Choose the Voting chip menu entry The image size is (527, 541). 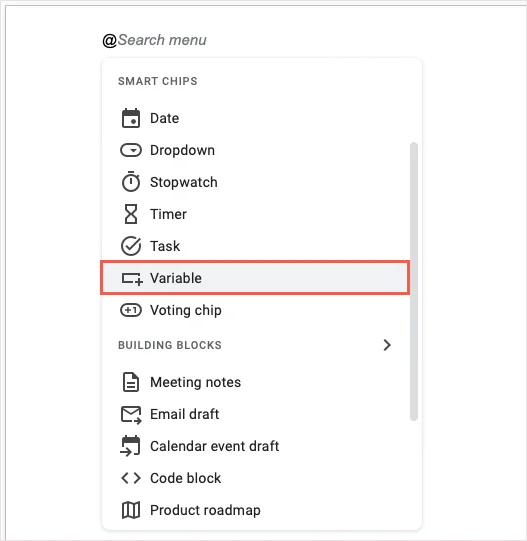point(255,310)
